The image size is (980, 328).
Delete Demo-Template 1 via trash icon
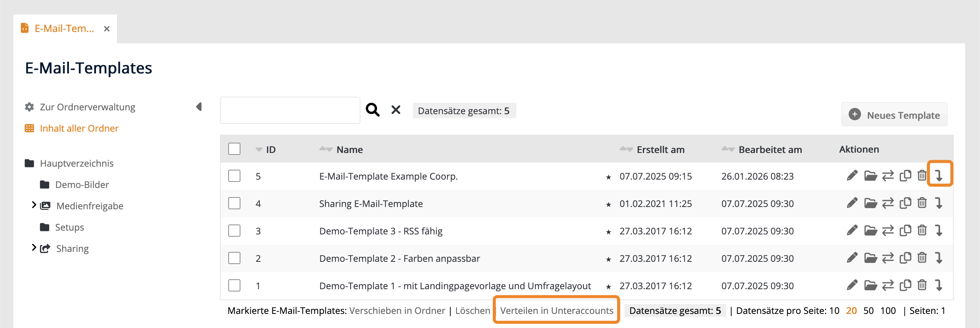(922, 285)
